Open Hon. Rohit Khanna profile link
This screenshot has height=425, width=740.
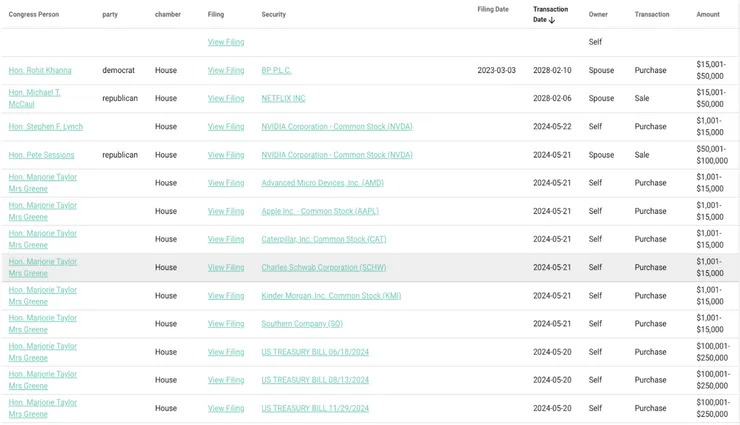40,71
